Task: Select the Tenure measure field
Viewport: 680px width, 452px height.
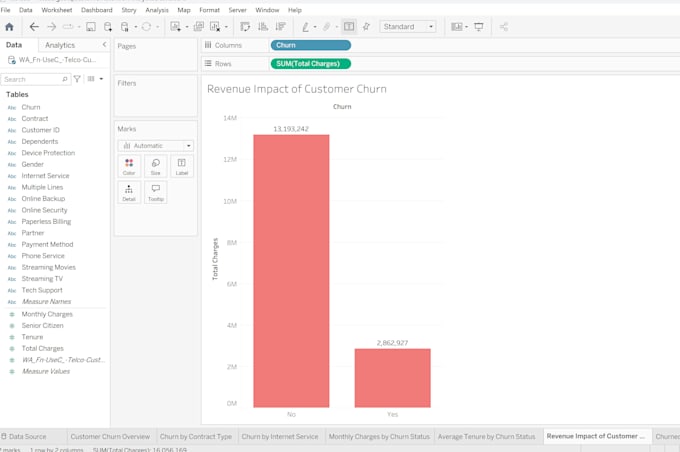Action: tap(32, 337)
